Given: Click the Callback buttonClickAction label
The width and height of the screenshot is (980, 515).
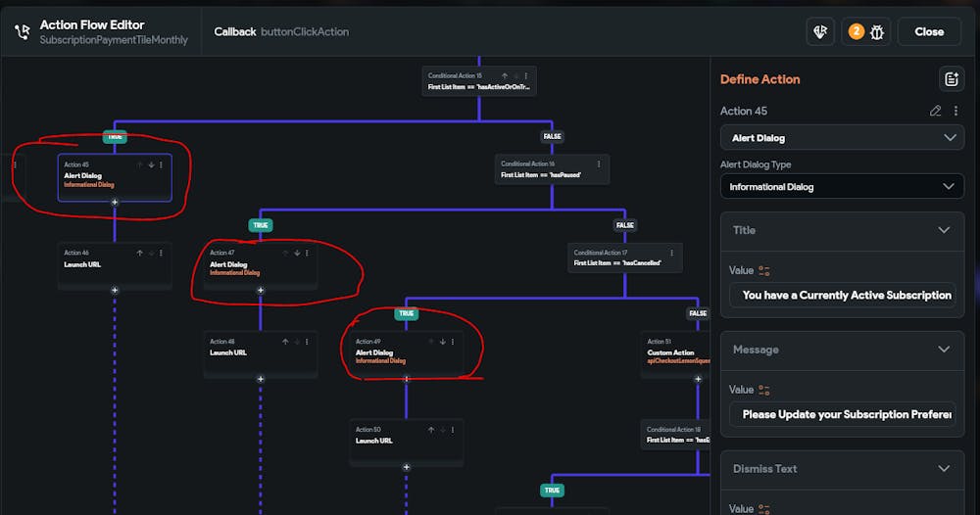Looking at the screenshot, I should 281,32.
